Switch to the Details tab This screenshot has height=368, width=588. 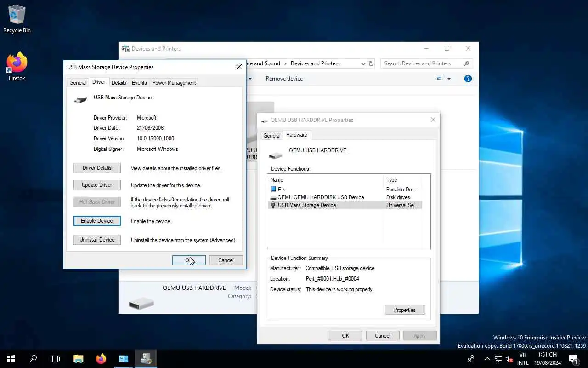pos(119,83)
